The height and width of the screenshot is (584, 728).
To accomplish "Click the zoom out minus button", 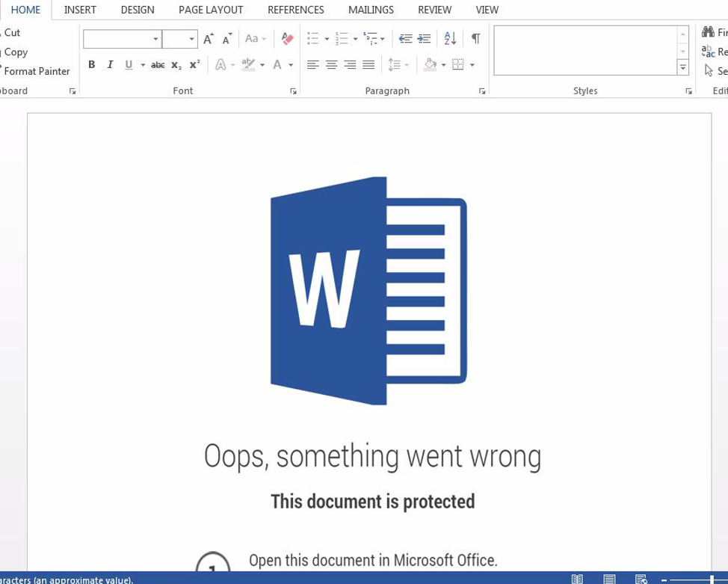I will click(664, 580).
